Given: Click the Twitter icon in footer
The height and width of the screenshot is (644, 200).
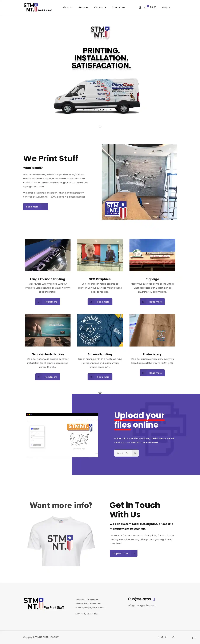Looking at the screenshot, I should pos(162,637).
